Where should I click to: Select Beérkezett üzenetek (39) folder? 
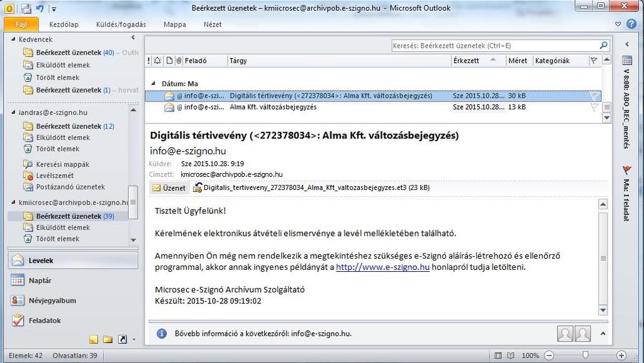coord(68,216)
